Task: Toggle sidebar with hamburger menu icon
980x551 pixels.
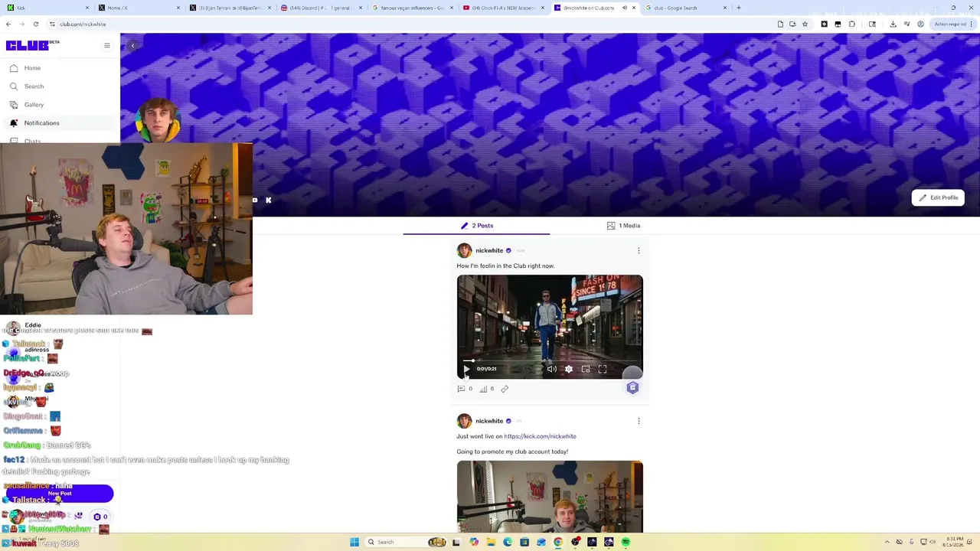Action: (107, 45)
